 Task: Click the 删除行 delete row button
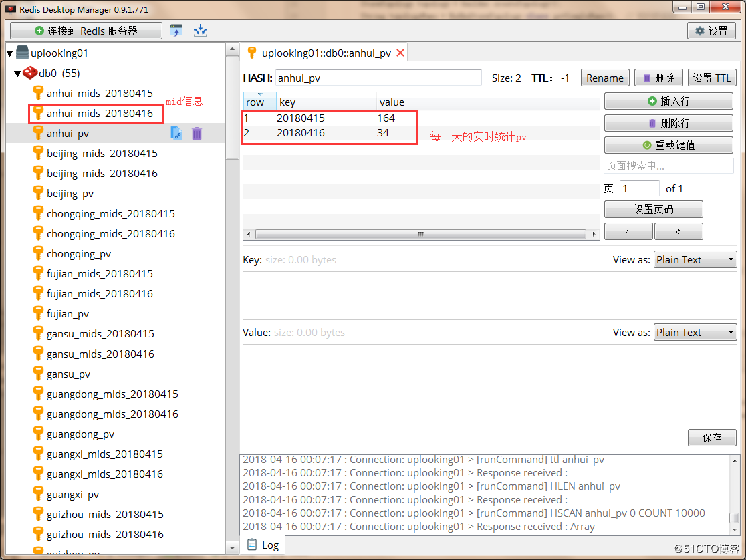coord(668,123)
